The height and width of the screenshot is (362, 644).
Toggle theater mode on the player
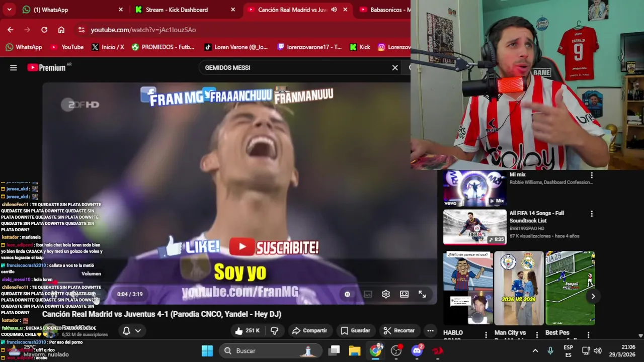(404, 294)
